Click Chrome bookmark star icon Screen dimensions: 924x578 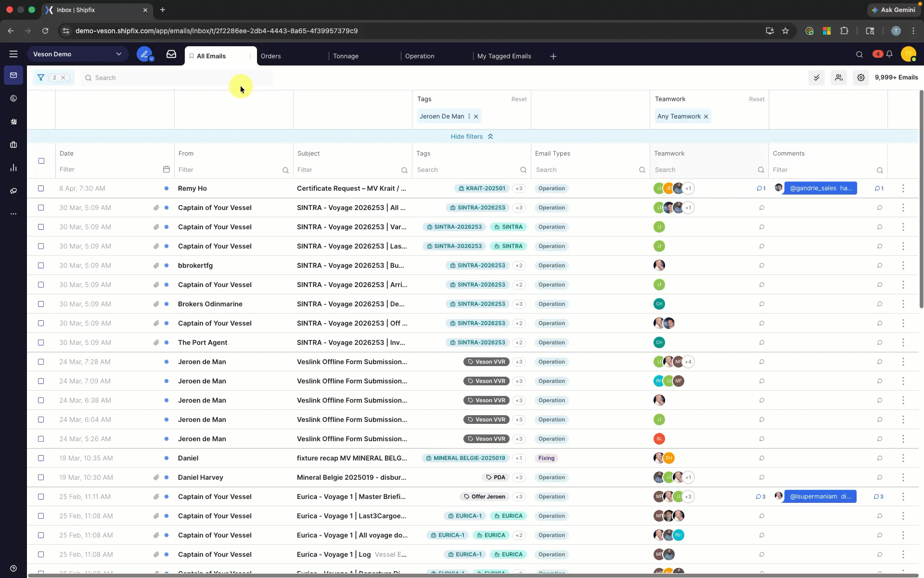click(x=785, y=31)
